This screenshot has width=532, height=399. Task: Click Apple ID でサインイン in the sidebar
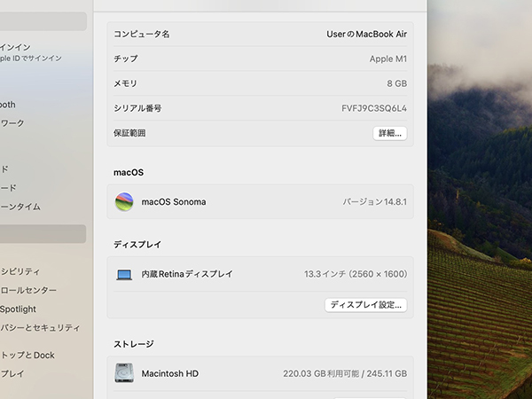click(x=30, y=58)
